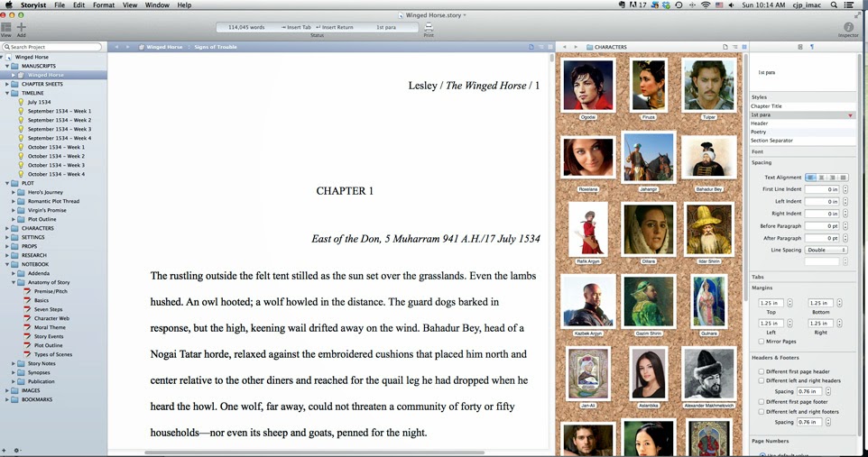Expand the CHAPTER SHEETS folder
Viewport: 868px width, 457px height.
click(x=7, y=84)
